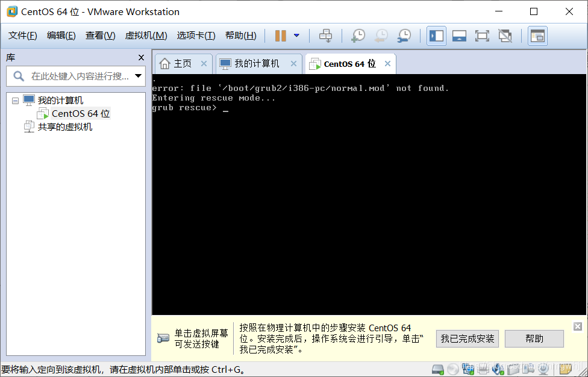Click the printer status icon
Image resolution: width=588 pixels, height=377 pixels.
click(x=483, y=370)
